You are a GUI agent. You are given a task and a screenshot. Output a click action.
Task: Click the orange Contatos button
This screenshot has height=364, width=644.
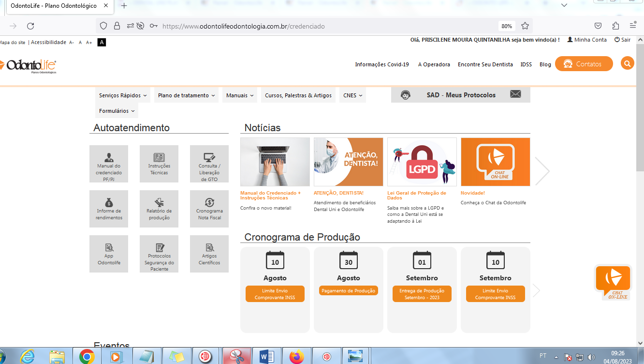584,64
